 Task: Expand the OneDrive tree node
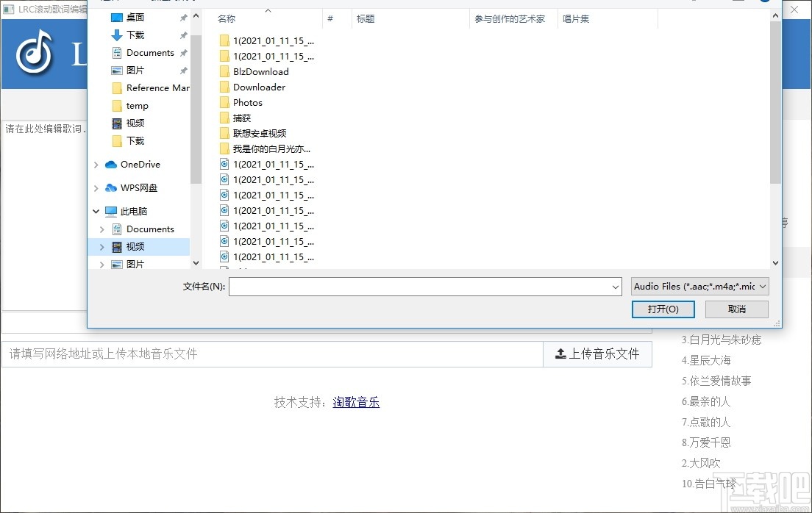tap(95, 164)
